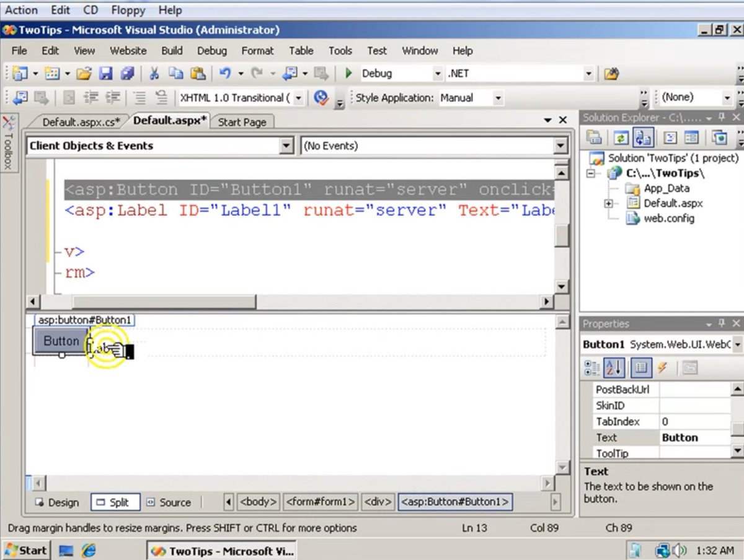Save the current file with the floppy icon
The image size is (744, 560).
tap(106, 73)
